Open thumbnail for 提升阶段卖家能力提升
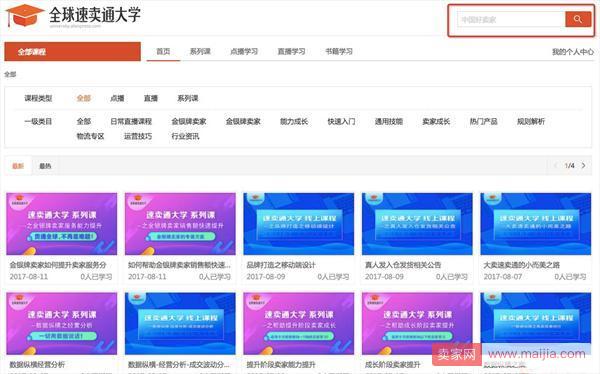 299,324
